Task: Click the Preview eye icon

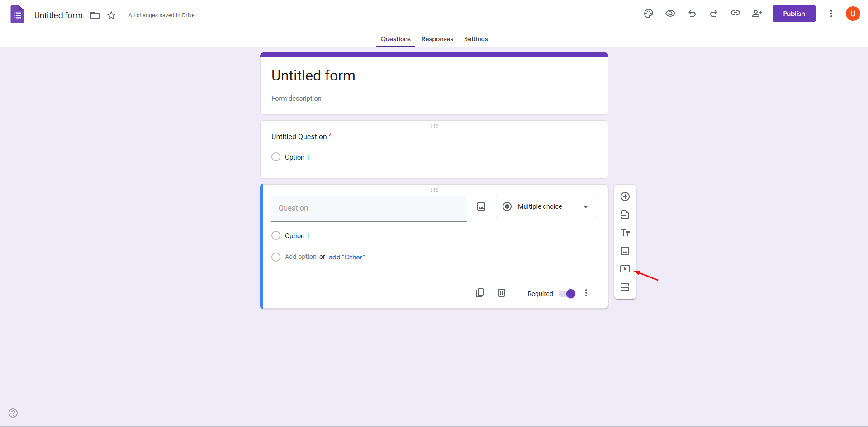Action: pos(670,14)
